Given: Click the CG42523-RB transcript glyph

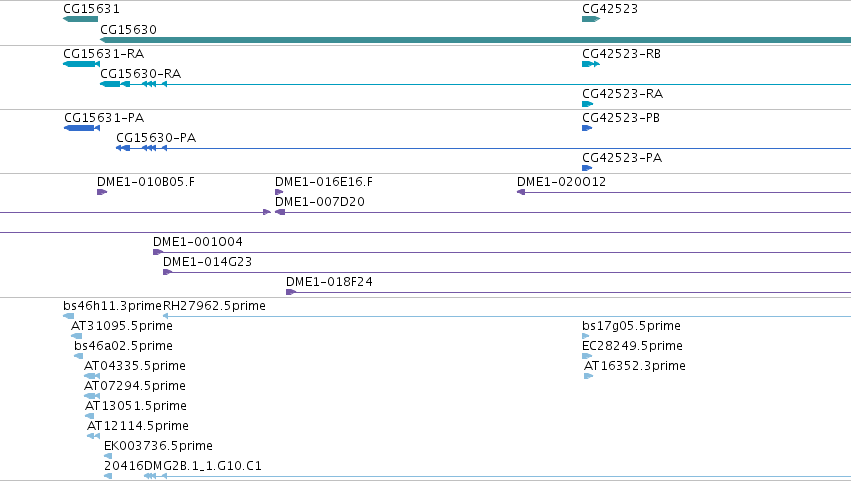Looking at the screenshot, I should [591, 64].
